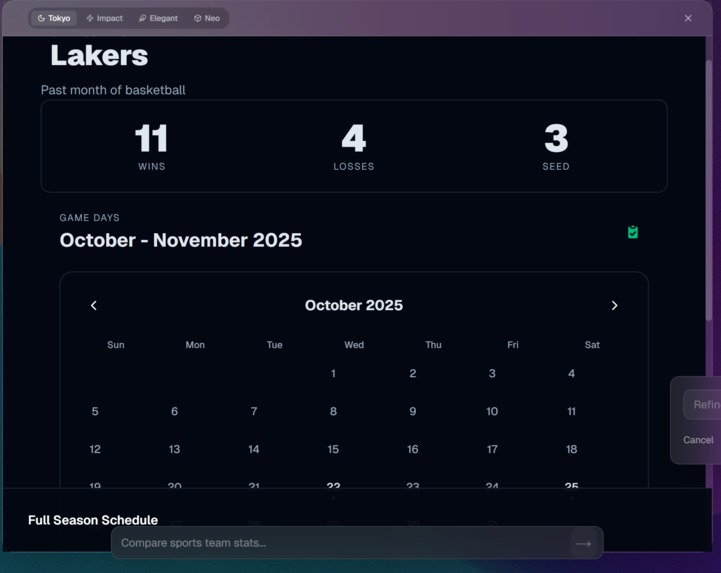
Task: Close the preview with the X icon
Action: coord(688,18)
